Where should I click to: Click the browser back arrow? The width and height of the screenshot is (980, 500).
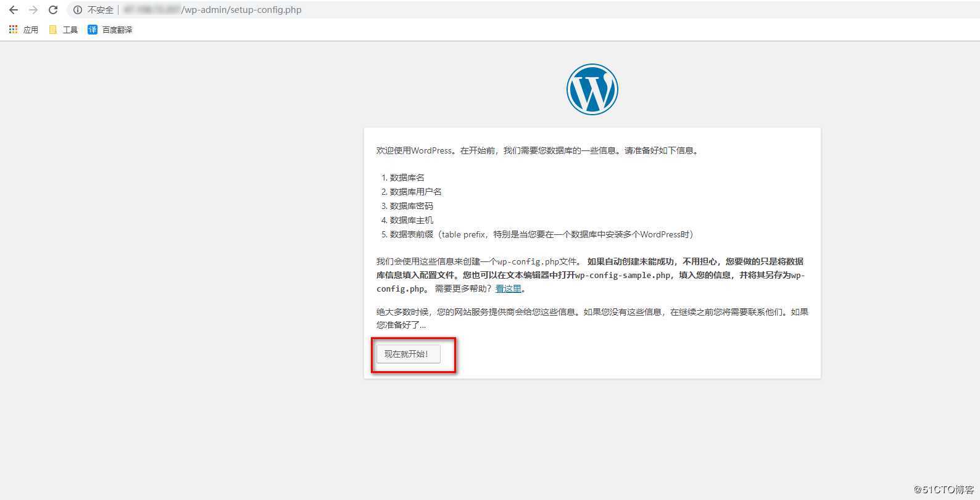pos(13,10)
